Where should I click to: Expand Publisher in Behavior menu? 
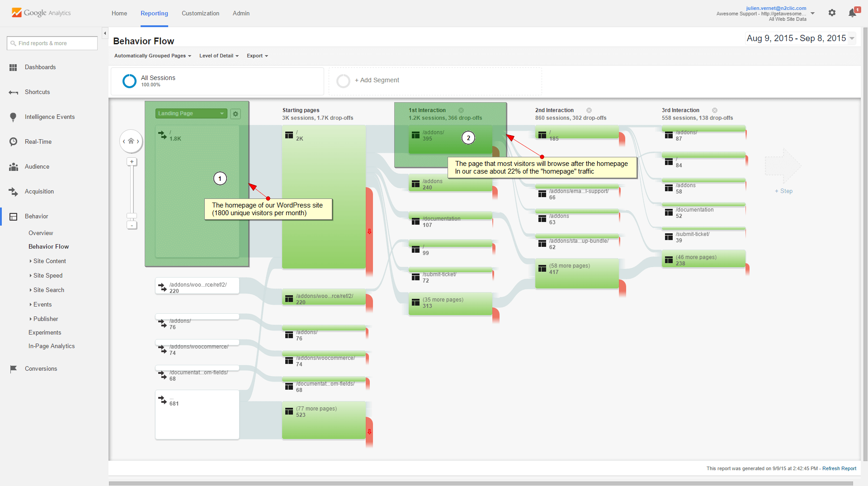click(x=44, y=319)
